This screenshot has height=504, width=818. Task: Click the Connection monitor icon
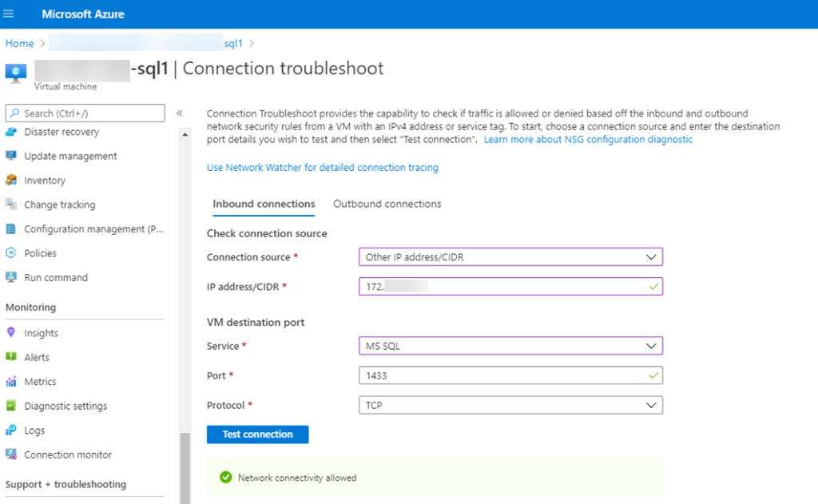pos(11,454)
